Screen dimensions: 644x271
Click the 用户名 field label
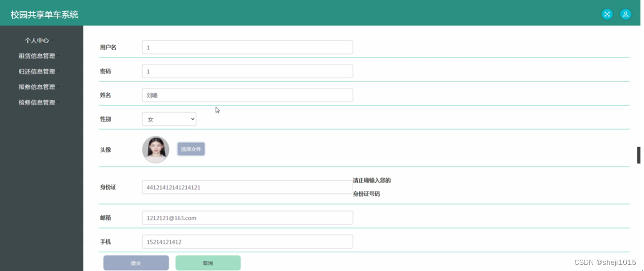point(108,47)
